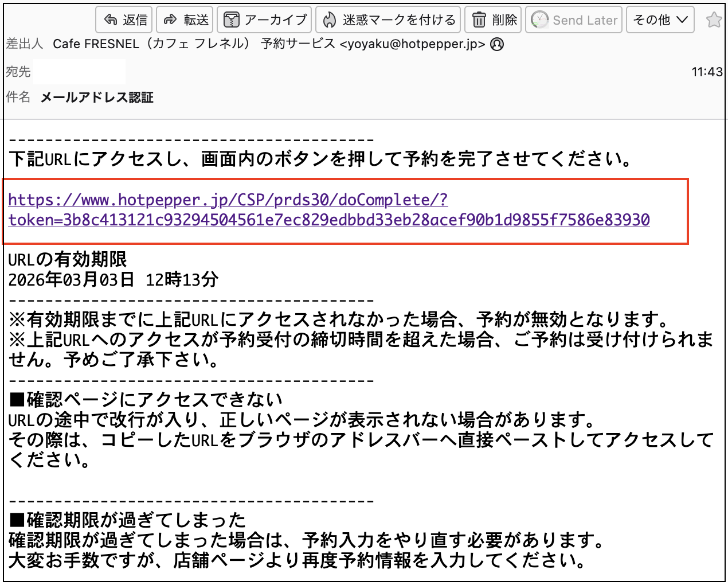Click the 返信 reply arrow icon
The width and height of the screenshot is (728, 585).
111,20
